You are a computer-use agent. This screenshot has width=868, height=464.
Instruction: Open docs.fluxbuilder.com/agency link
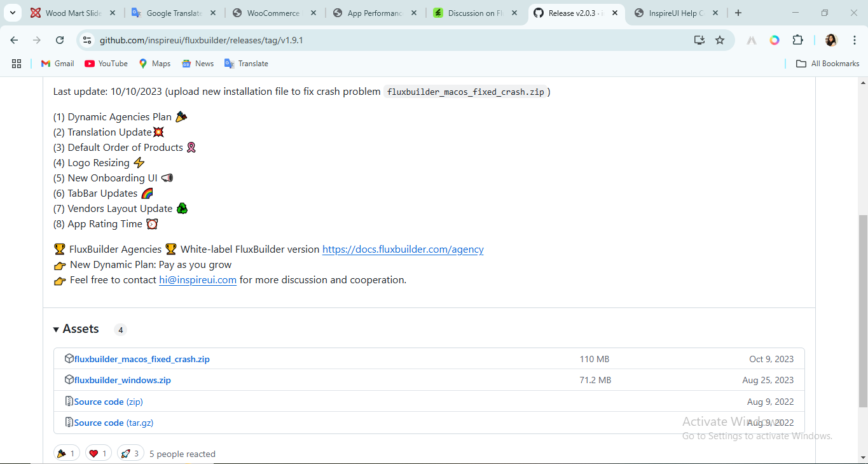click(x=403, y=250)
